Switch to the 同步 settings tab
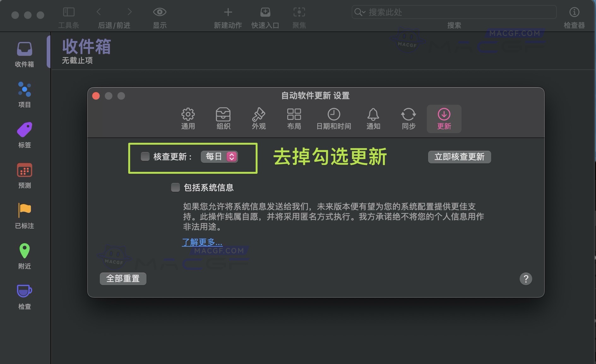Screen dimensions: 596x364 pyautogui.click(x=408, y=118)
